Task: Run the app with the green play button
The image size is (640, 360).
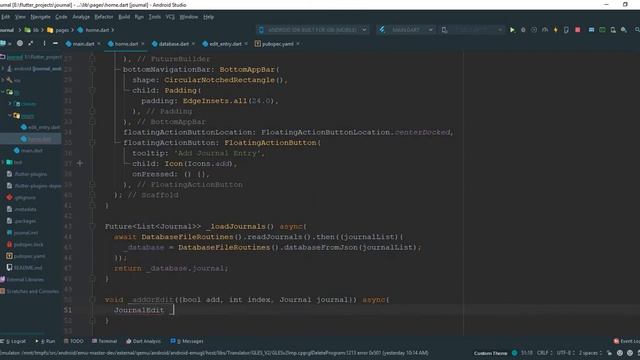Action: (512, 30)
